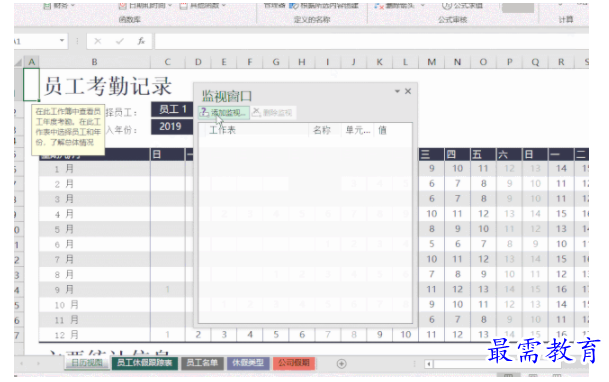Image resolution: width=609 pixels, height=382 pixels.
Task: Click the 3 月 row label
Action: pos(64,199)
